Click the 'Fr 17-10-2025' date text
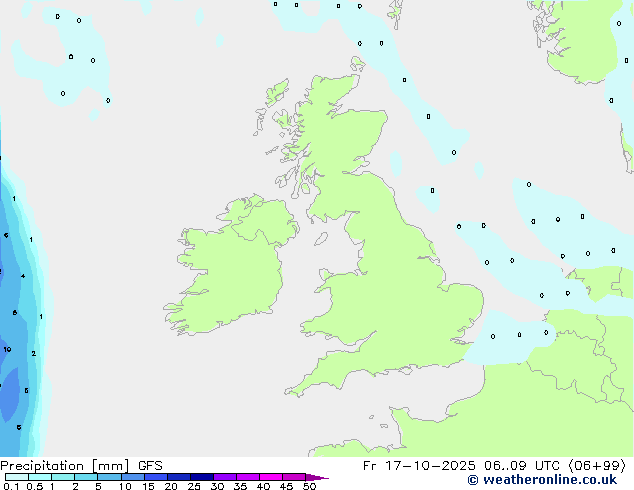This screenshot has width=634, height=490. coord(419,466)
